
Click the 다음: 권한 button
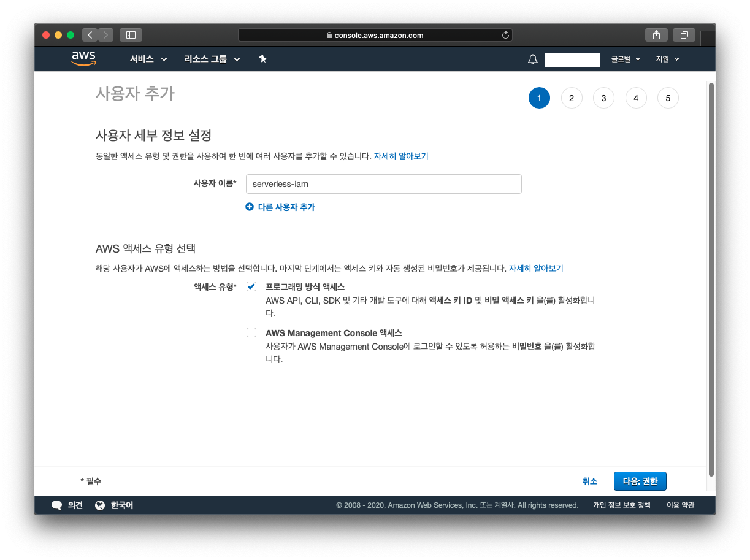pyautogui.click(x=640, y=481)
